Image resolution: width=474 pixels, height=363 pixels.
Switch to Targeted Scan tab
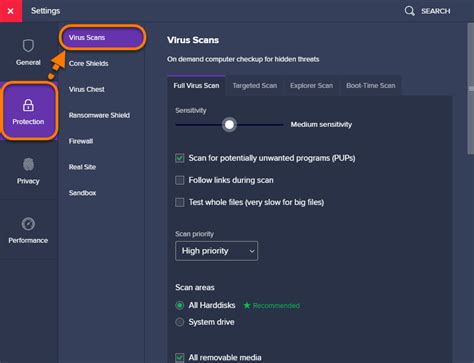click(255, 86)
